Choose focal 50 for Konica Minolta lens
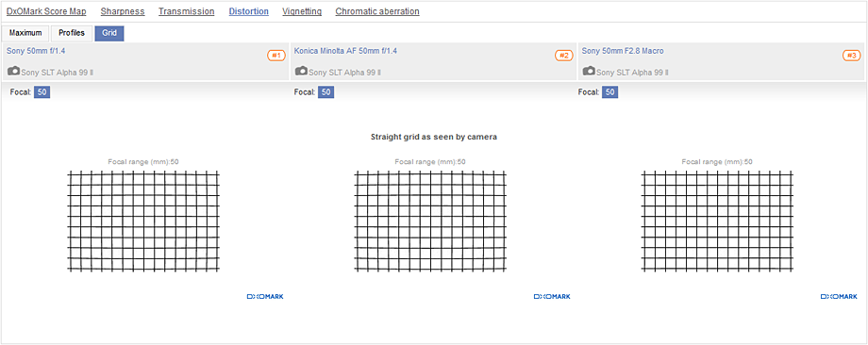 click(x=326, y=91)
